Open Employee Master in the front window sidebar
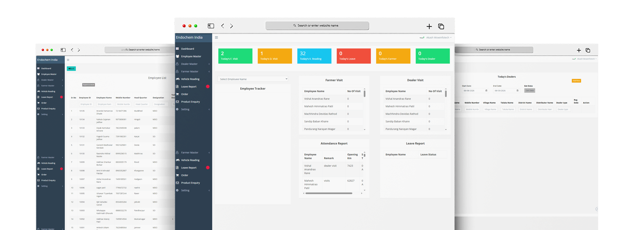The image size is (644, 230). click(191, 56)
